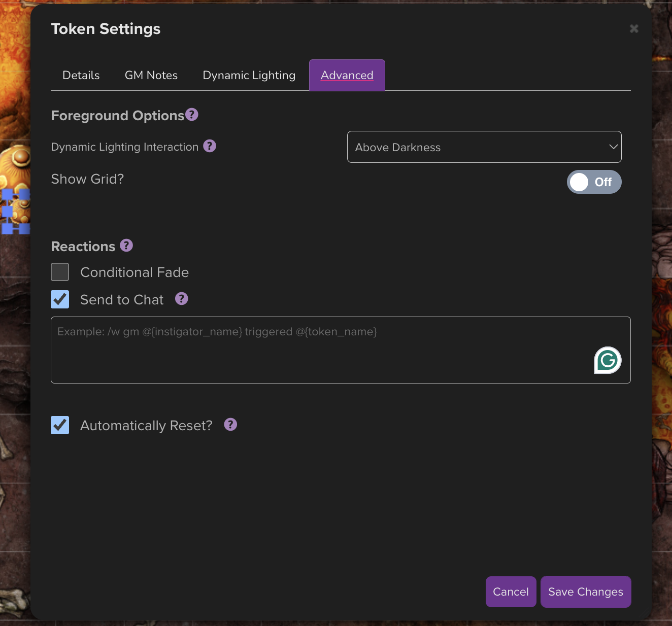Open the GM Notes tab
The image size is (672, 626).
click(151, 76)
